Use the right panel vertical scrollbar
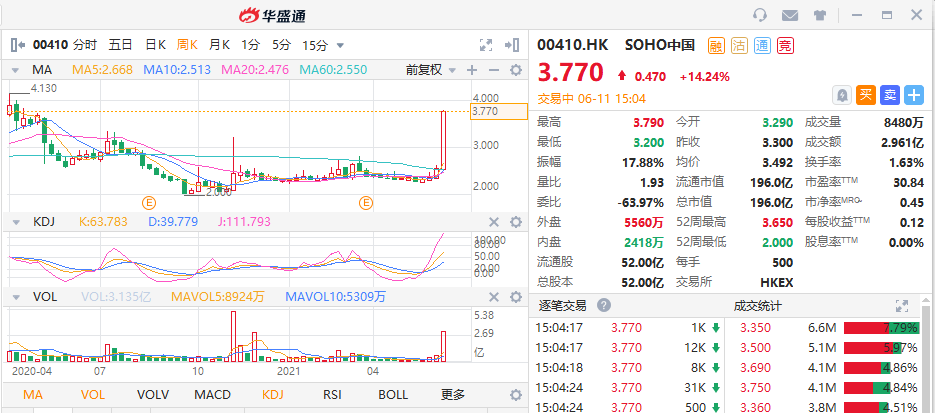The image size is (935, 413). (x=926, y=358)
